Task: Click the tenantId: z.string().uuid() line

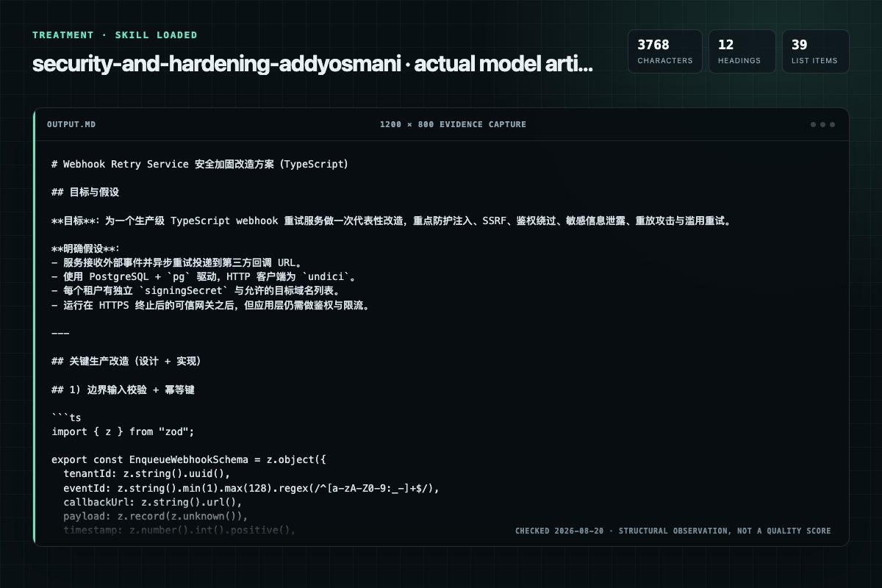Action: point(147,473)
